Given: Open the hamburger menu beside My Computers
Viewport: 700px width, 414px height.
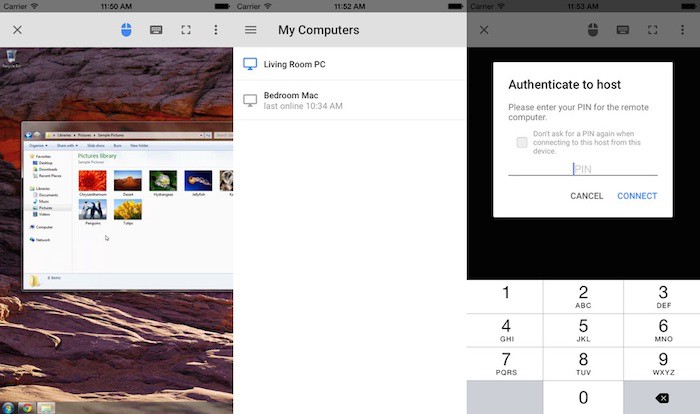Looking at the screenshot, I should point(250,30).
